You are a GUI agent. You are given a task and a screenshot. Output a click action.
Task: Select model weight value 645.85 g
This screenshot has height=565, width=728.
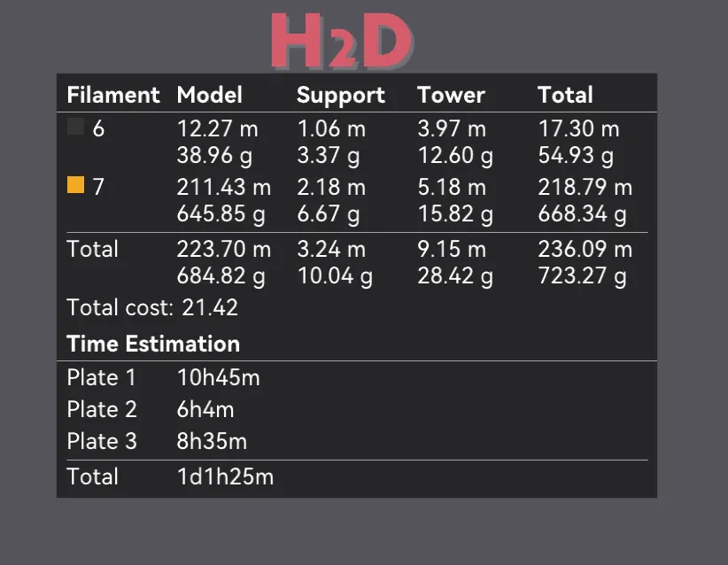coord(221,214)
